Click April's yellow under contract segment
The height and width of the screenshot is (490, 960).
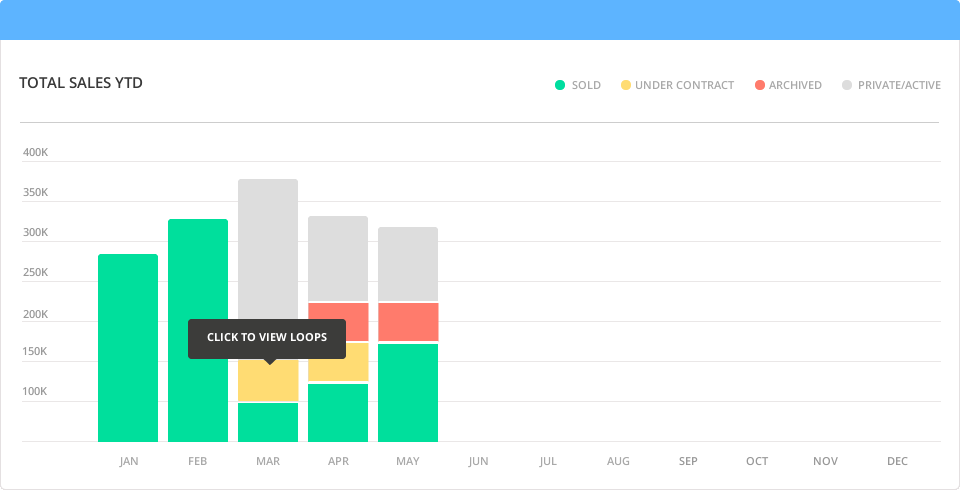point(338,362)
